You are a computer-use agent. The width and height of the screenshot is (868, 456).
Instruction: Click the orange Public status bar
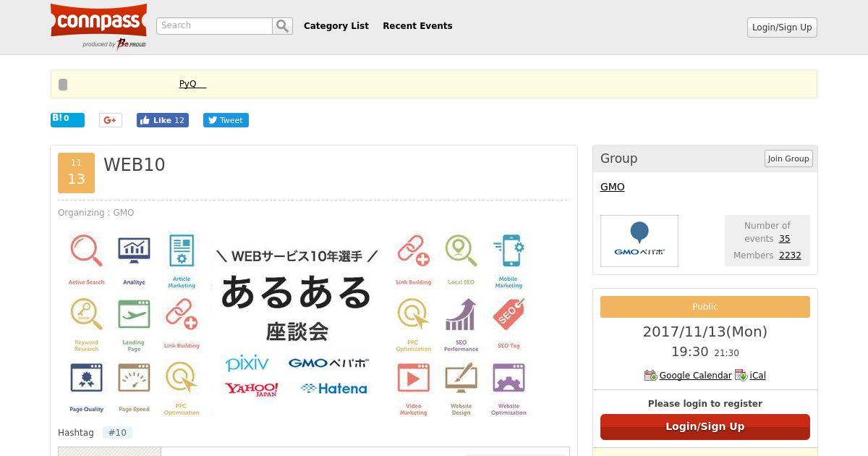[x=705, y=307]
